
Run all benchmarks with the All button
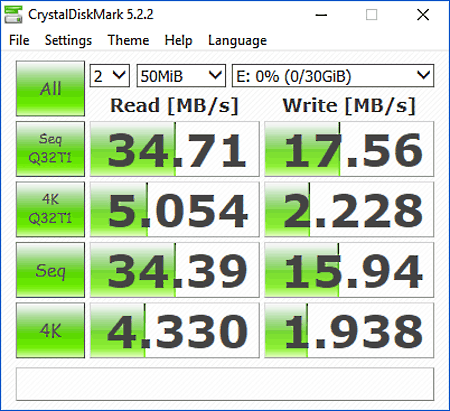pos(50,88)
